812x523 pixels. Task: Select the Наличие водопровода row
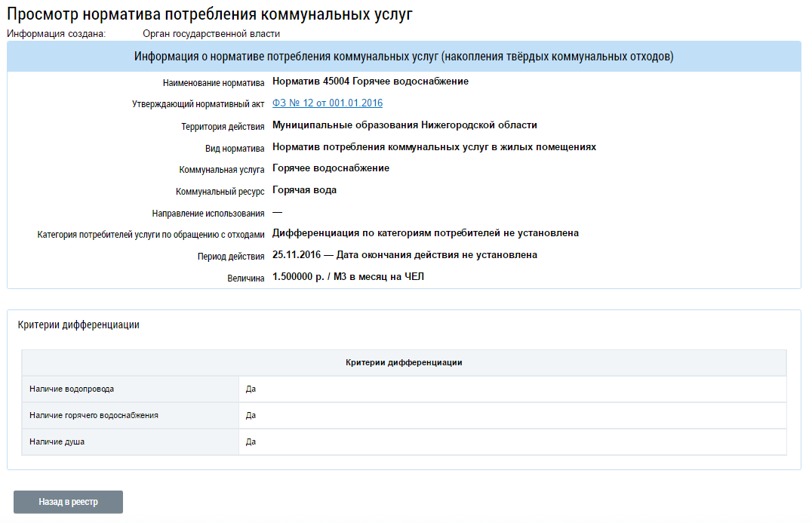(404, 389)
